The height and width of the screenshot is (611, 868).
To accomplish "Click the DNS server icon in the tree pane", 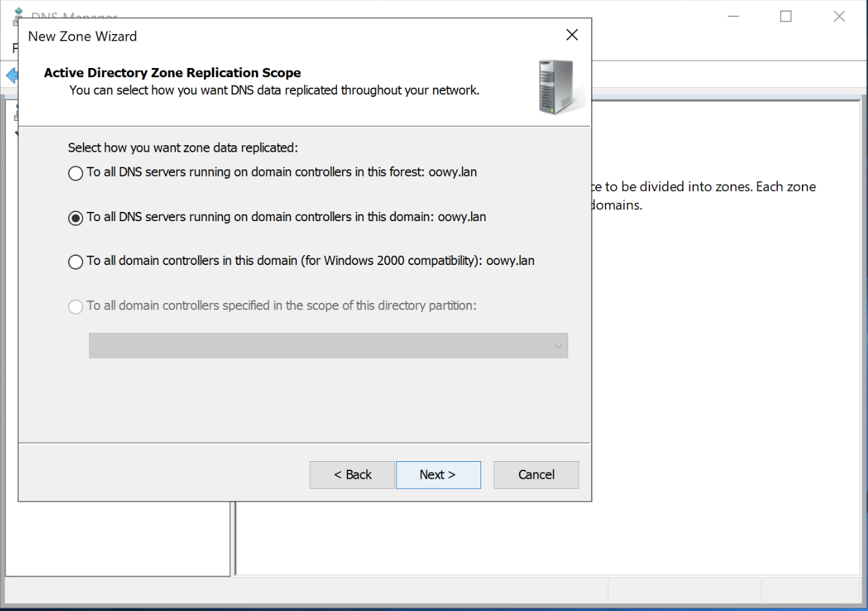I will tap(16, 114).
